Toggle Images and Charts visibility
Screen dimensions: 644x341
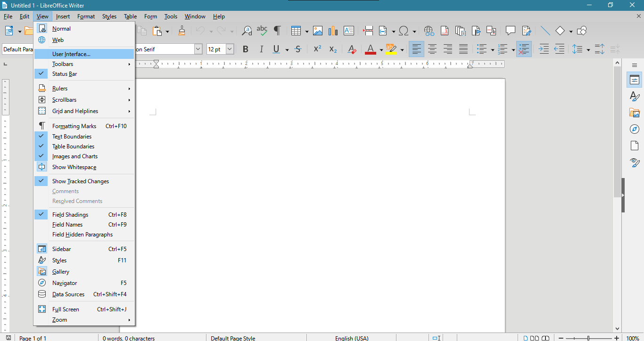pyautogui.click(x=84, y=156)
